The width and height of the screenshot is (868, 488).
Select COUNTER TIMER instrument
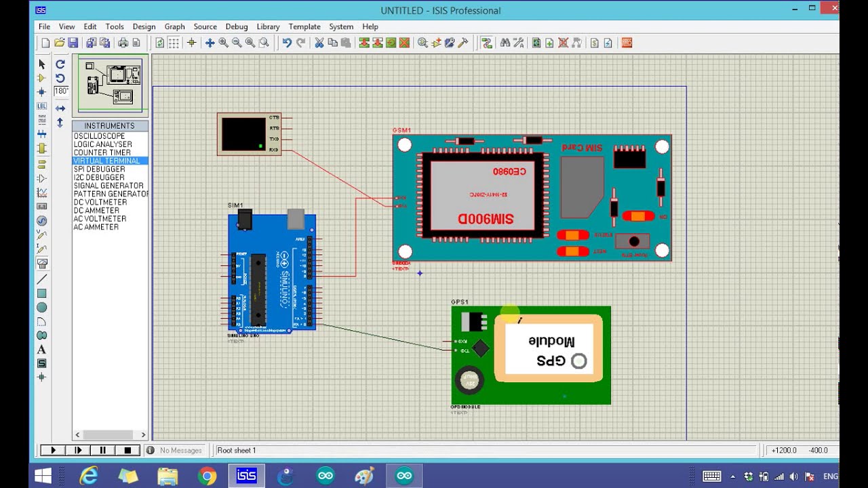pos(102,152)
